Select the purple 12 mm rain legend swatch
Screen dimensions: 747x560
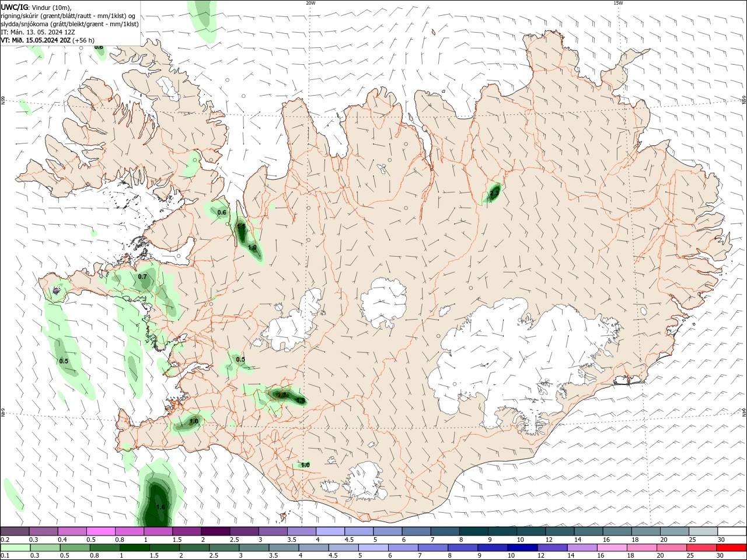(x=552, y=548)
